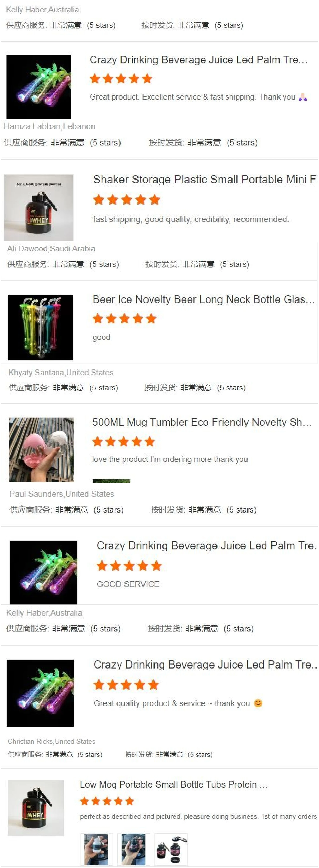Viewport: 319px width, 868px height.
Task: Click the smiley emoji after thank you review
Action: click(x=258, y=703)
